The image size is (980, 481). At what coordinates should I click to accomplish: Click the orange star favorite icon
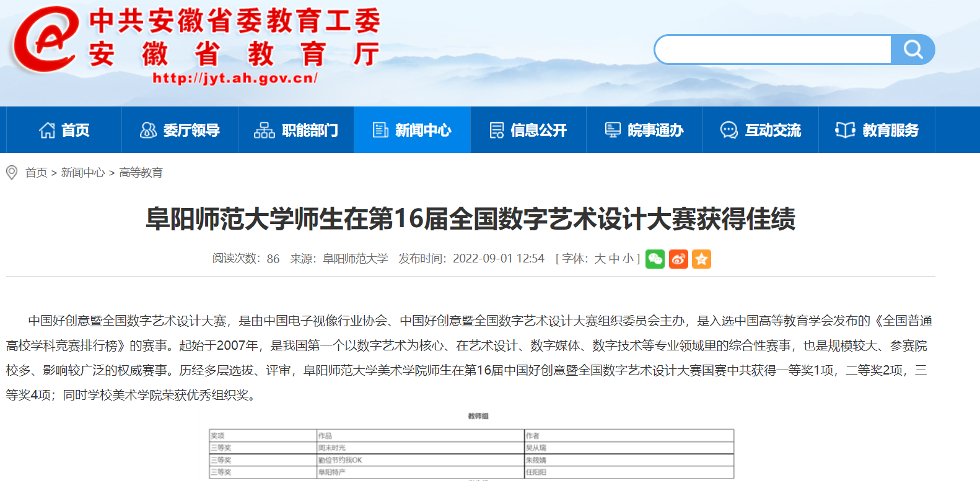[701, 259]
